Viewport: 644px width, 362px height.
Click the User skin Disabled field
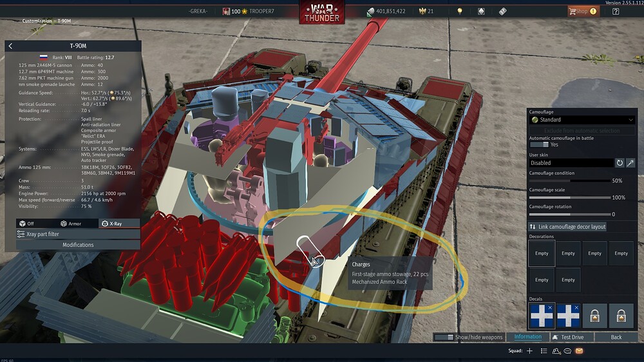[x=571, y=163]
